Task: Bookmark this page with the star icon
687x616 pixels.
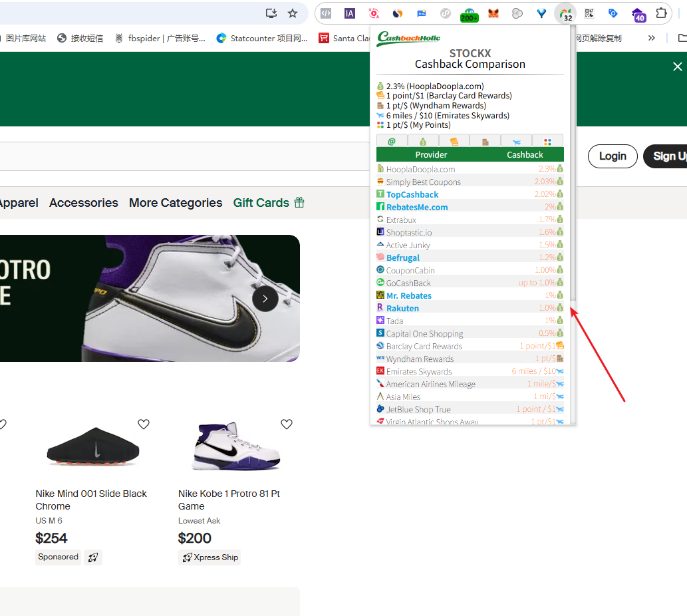Action: click(x=293, y=13)
